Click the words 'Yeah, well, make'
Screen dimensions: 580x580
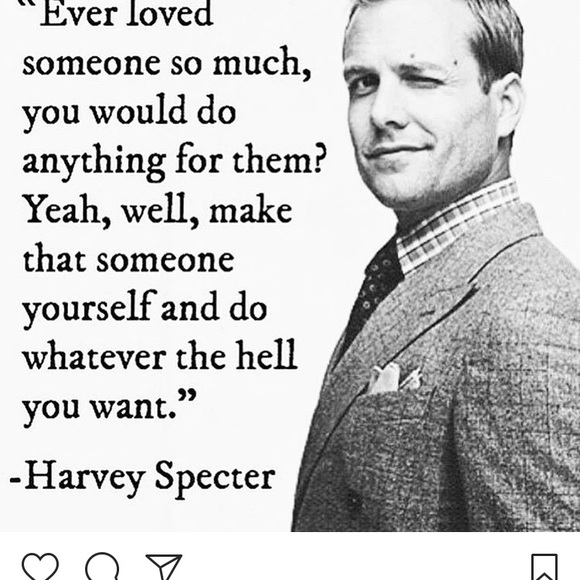pyautogui.click(x=158, y=210)
